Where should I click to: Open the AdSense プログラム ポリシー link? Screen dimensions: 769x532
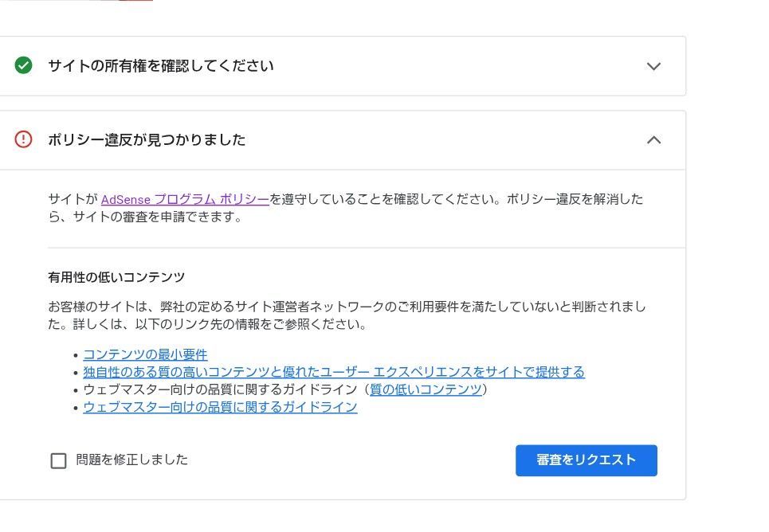pyautogui.click(x=184, y=199)
